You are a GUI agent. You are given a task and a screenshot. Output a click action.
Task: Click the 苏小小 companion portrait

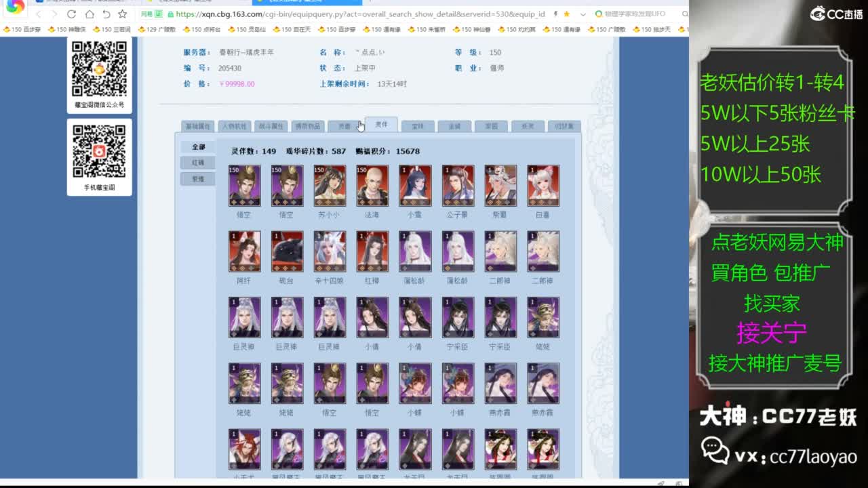[330, 186]
